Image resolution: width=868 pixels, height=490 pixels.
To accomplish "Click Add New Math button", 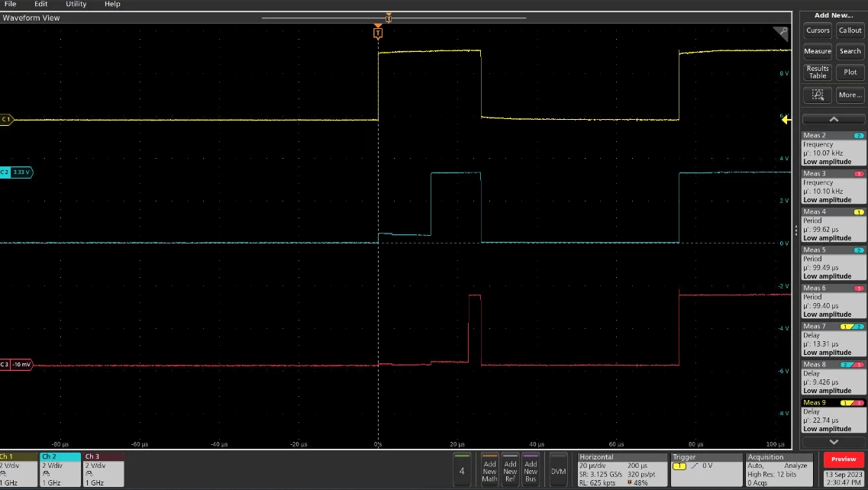I will (489, 469).
